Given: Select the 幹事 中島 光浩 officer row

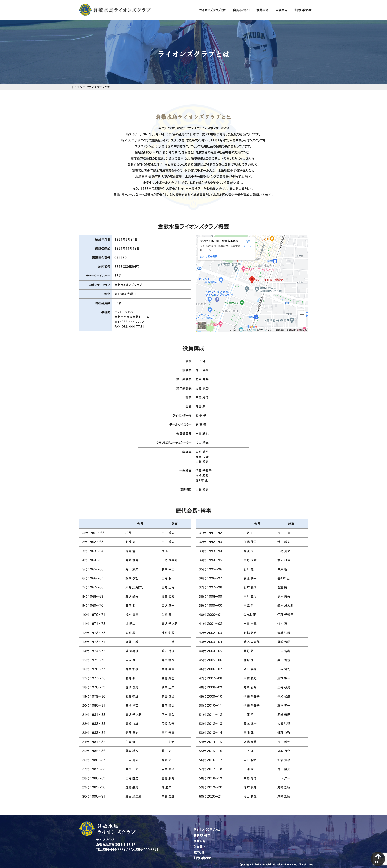Looking at the screenshot, I should click(193, 397).
